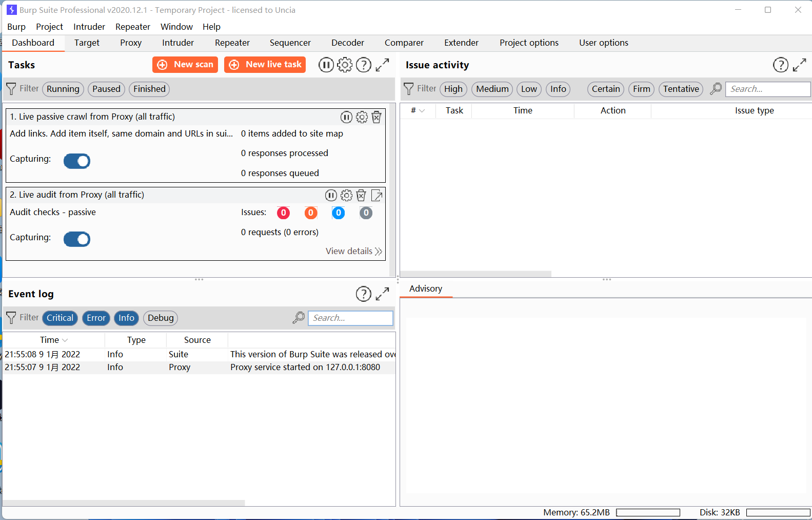Image resolution: width=812 pixels, height=520 pixels.
Task: Toggle the Critical event log filter
Action: [60, 318]
